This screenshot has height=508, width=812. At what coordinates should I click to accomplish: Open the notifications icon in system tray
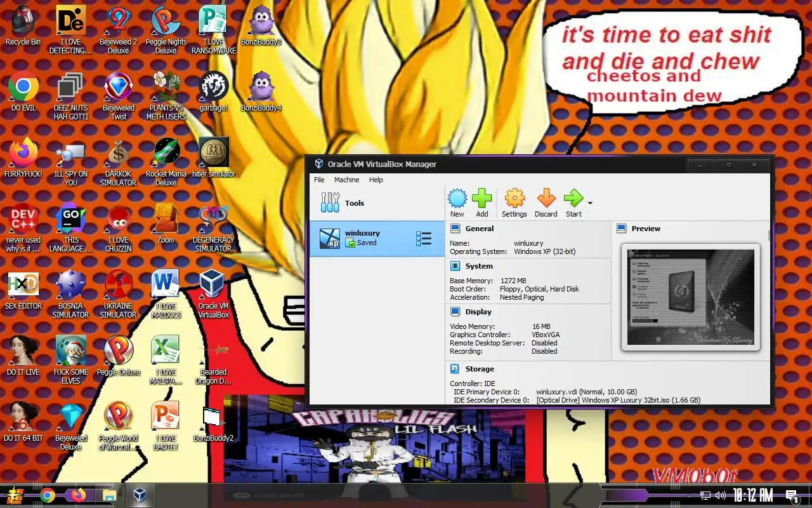792,496
